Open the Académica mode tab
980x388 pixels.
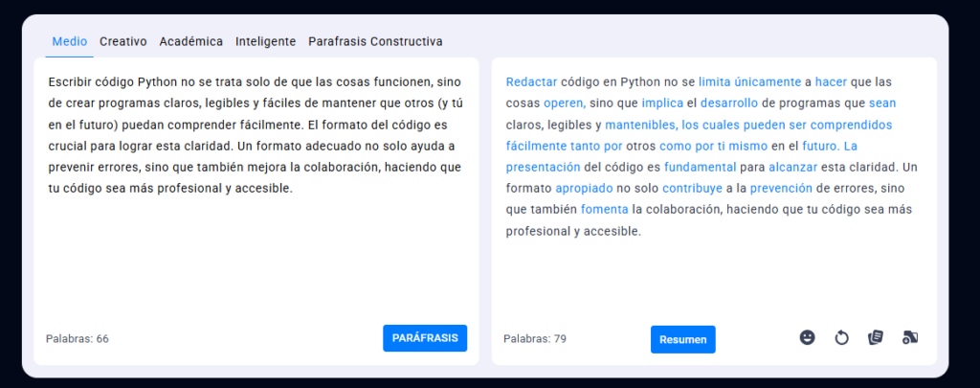[191, 41]
